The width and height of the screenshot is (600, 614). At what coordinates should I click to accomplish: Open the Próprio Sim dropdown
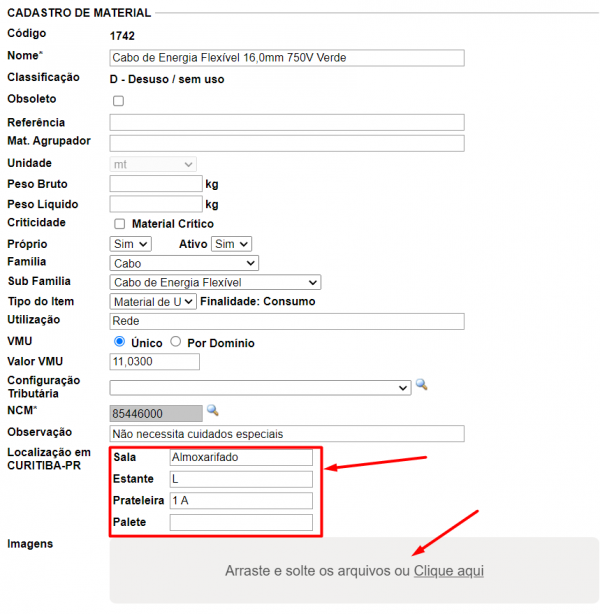130,244
